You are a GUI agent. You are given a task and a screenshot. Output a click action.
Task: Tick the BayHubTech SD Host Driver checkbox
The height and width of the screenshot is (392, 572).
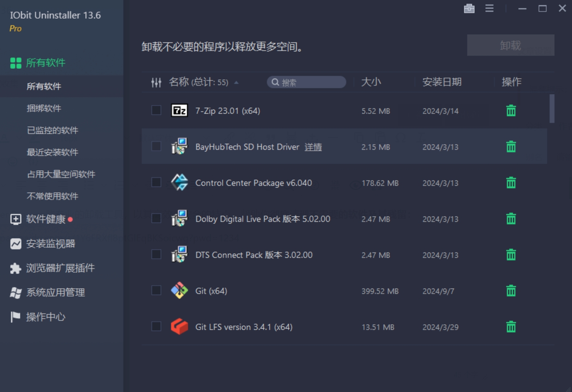point(156,146)
